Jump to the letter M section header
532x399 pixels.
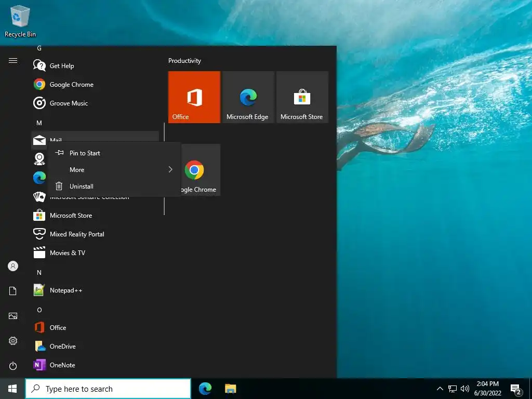(39, 123)
